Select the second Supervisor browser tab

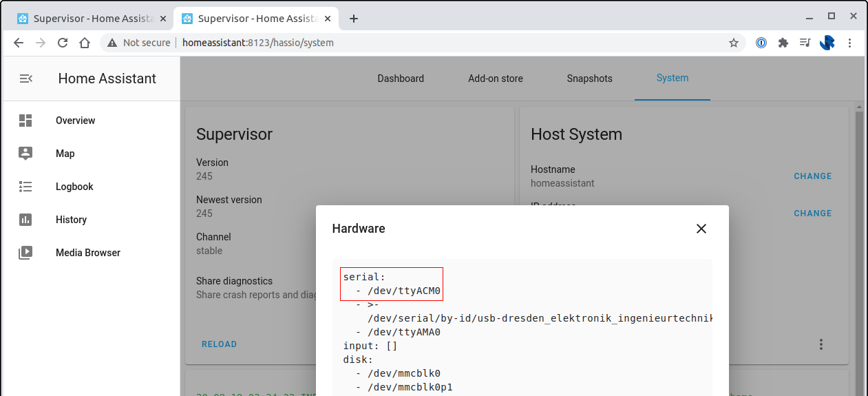tap(256, 19)
